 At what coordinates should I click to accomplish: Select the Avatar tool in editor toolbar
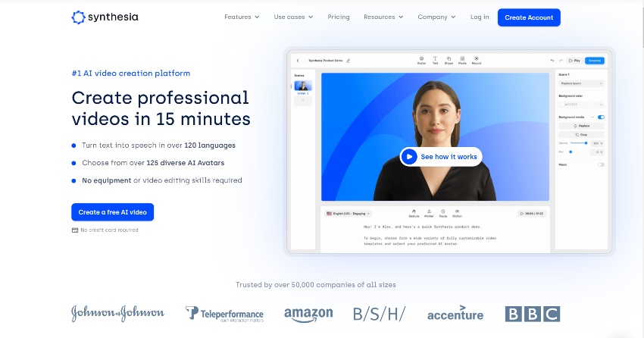click(421, 61)
